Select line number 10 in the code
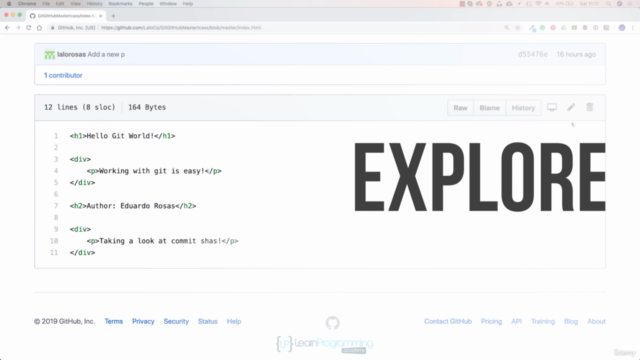 click(x=54, y=241)
